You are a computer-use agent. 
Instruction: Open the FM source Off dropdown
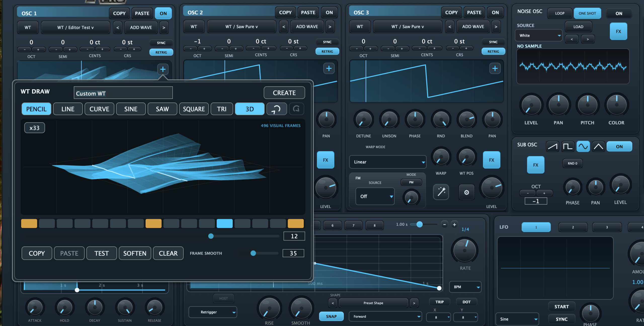[x=375, y=196]
